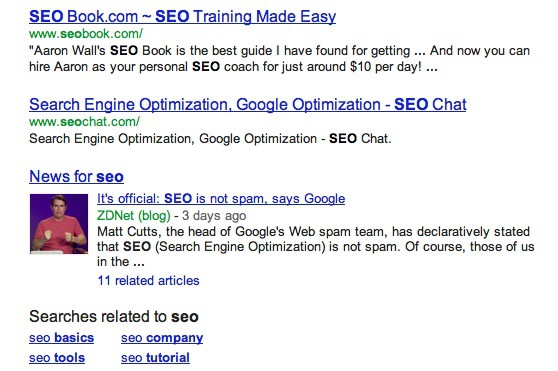
Task: Click the SEO Chat description snippet text
Action: (210, 138)
